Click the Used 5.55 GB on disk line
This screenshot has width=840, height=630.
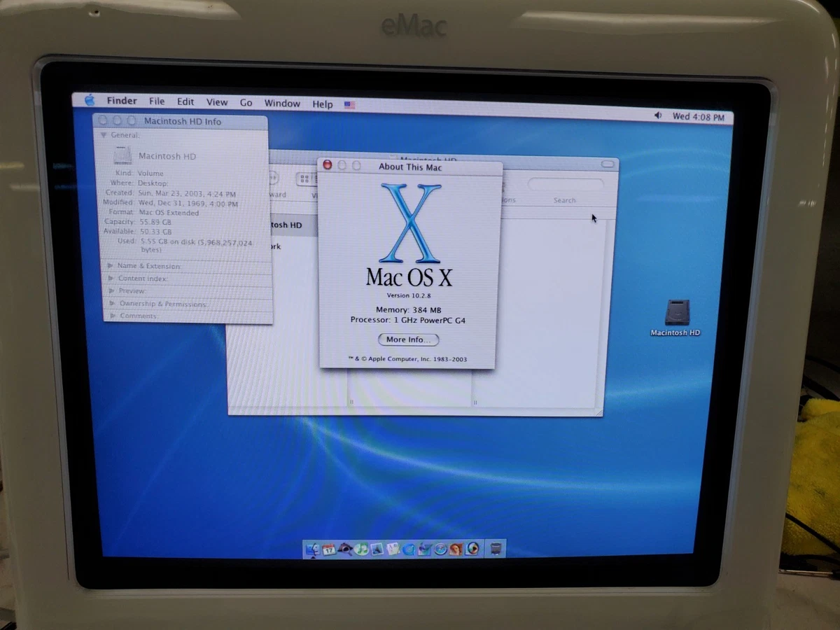click(x=185, y=244)
